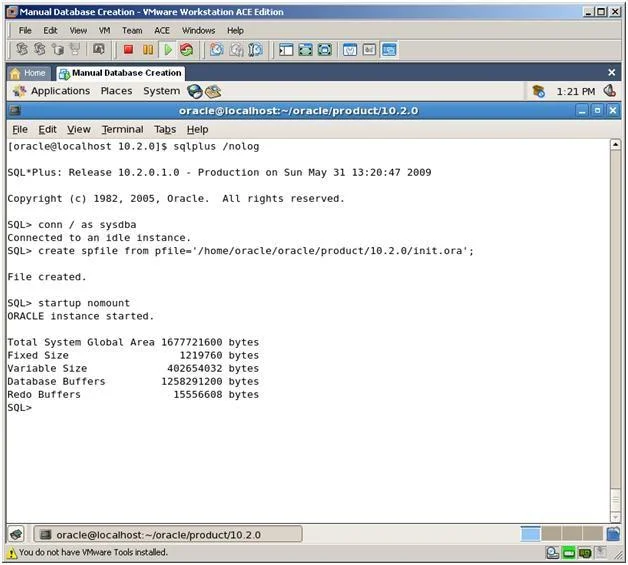Open the VMware Edit menu
Image resolution: width=628 pixels, height=565 pixels.
[x=50, y=30]
